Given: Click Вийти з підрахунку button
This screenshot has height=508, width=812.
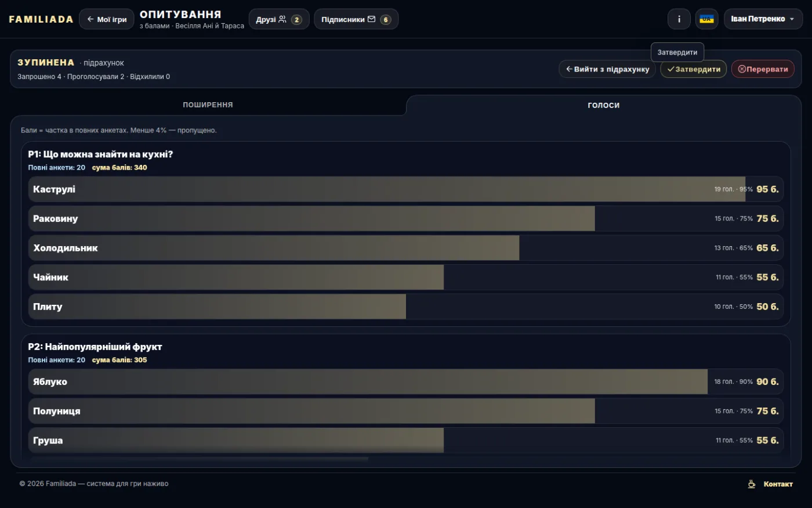Looking at the screenshot, I should [x=607, y=69].
